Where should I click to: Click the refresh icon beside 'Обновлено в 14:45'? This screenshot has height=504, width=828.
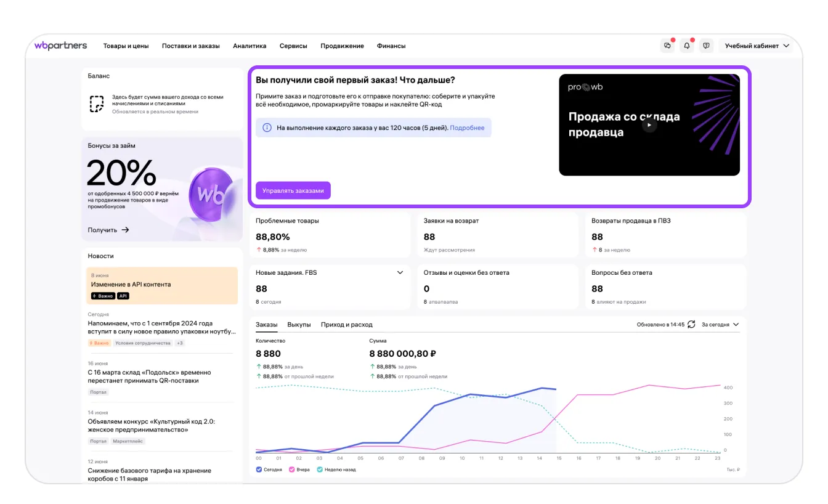point(691,325)
